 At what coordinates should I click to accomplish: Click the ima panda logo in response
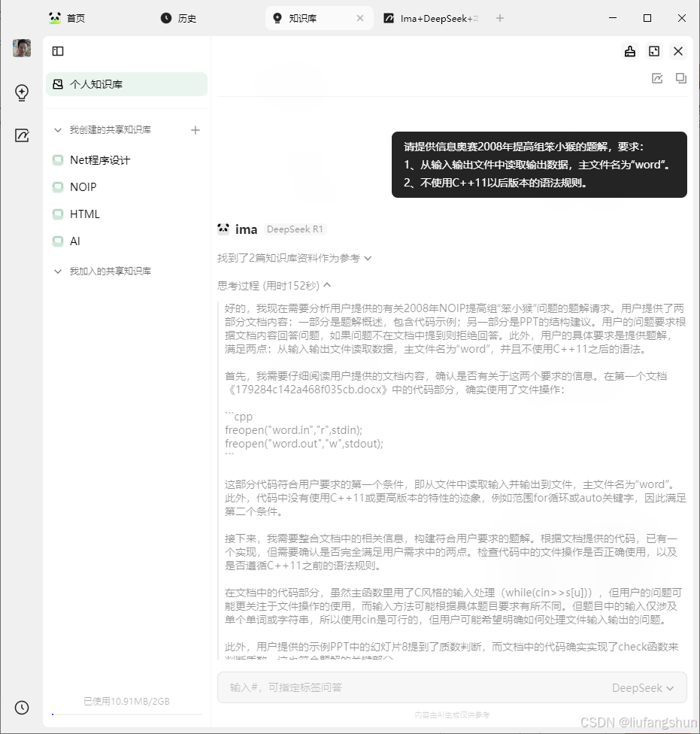223,229
